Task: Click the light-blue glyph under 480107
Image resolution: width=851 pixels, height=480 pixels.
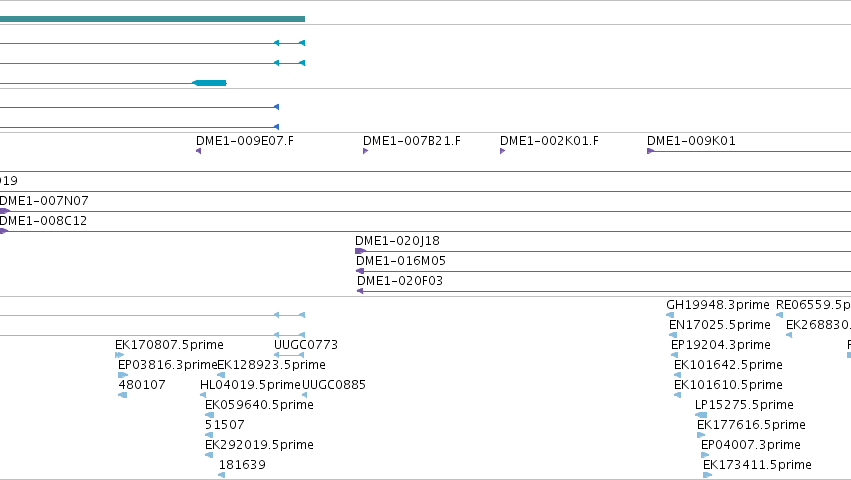Action: click(x=123, y=395)
